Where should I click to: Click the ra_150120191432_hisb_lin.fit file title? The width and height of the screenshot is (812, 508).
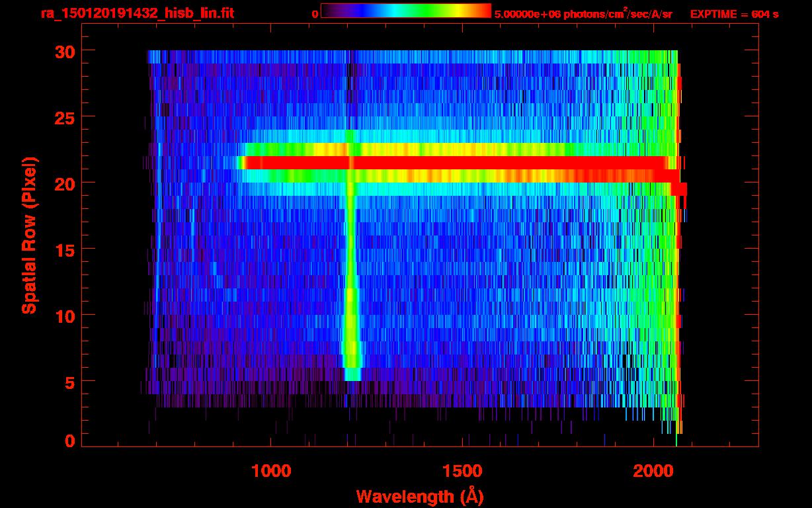tap(138, 13)
